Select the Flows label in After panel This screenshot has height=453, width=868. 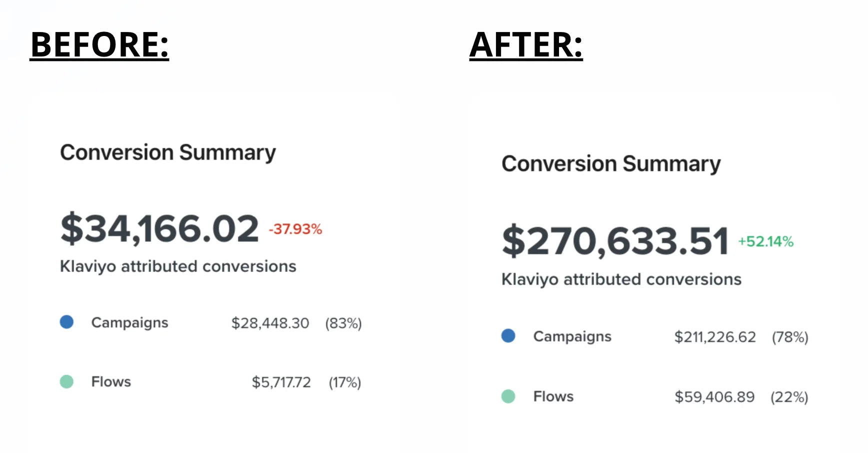[553, 397]
